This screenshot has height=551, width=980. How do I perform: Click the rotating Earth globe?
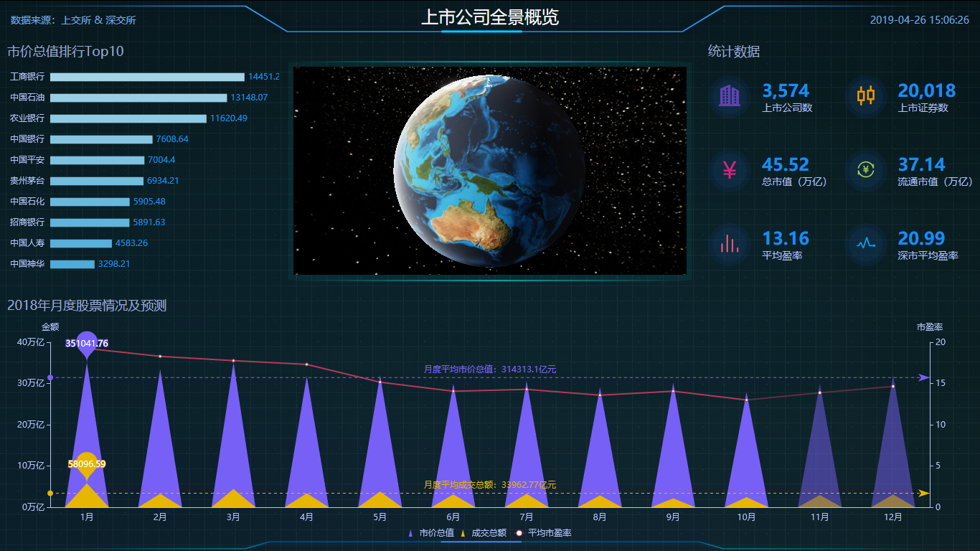490,170
